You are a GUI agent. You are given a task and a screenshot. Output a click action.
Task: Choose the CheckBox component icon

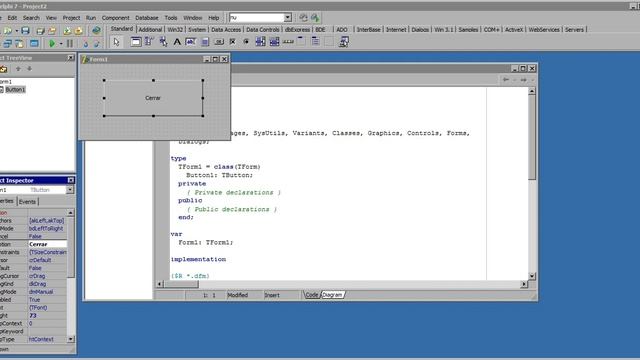tap(232, 42)
